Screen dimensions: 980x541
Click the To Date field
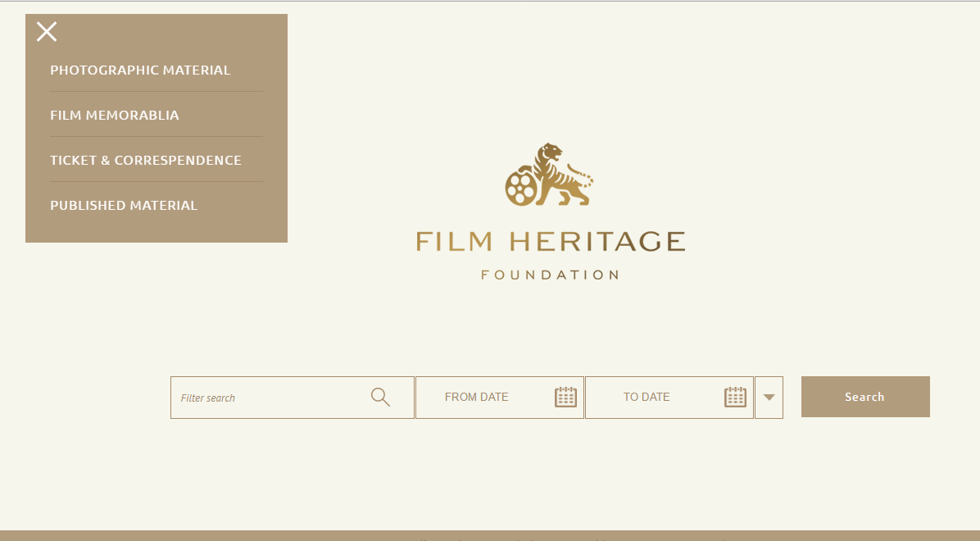pyautogui.click(x=669, y=398)
